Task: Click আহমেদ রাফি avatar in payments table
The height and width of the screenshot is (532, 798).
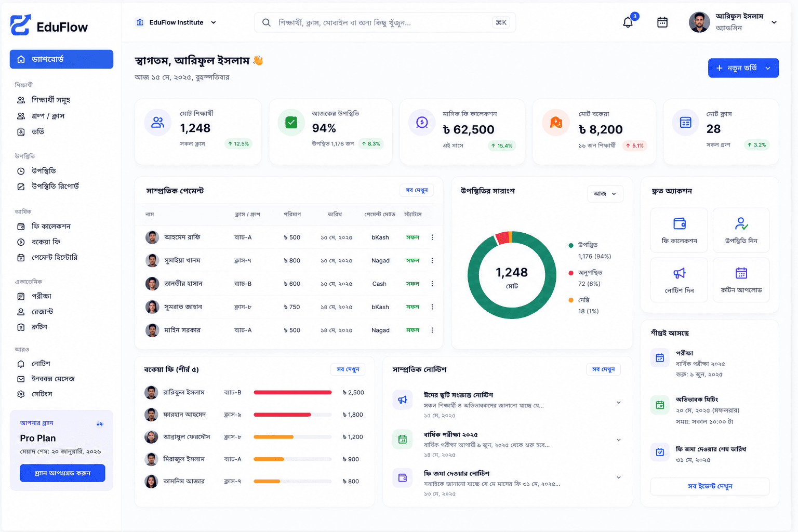Action: 152,237
